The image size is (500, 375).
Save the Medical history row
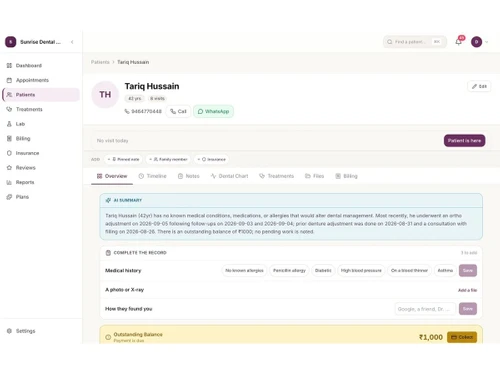point(468,270)
